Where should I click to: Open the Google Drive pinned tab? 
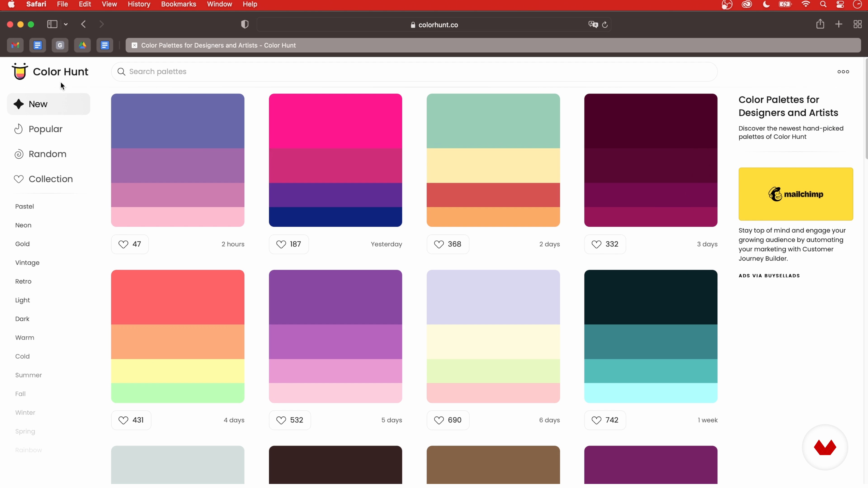click(82, 45)
